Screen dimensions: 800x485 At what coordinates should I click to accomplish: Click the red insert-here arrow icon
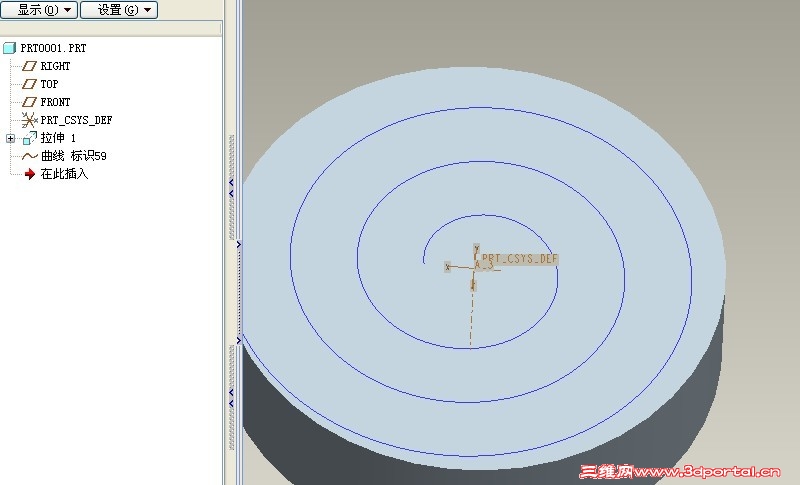pos(30,174)
